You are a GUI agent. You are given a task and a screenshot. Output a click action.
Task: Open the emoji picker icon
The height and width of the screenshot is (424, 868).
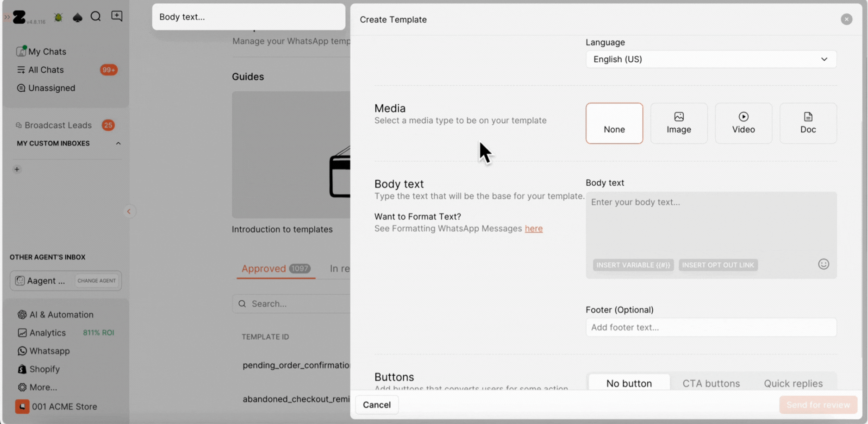click(824, 264)
